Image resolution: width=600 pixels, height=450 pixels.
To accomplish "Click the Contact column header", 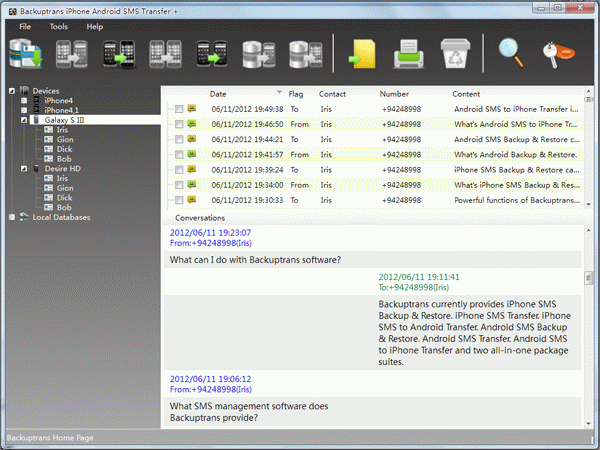I will (x=332, y=94).
